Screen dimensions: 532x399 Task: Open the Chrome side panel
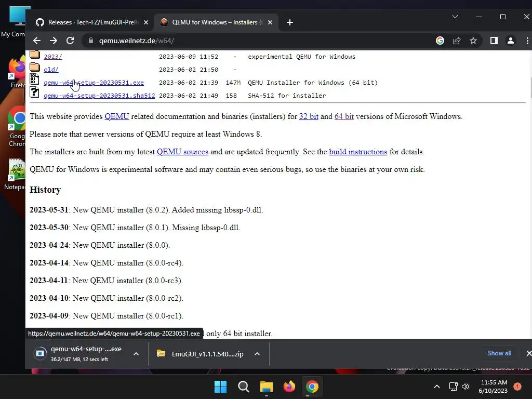(494, 41)
